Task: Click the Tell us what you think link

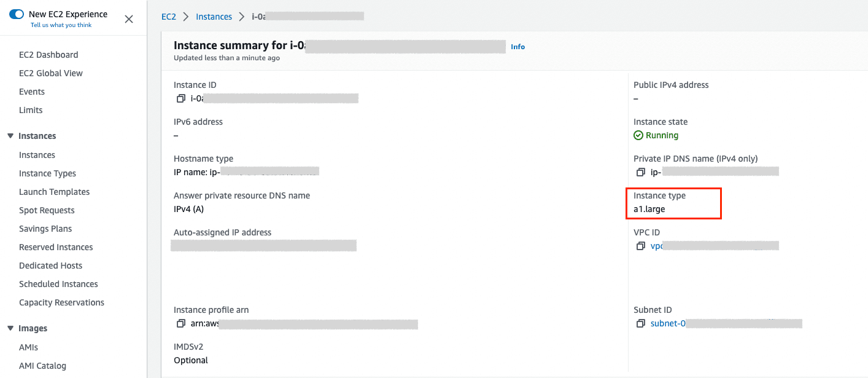Action: pos(61,25)
